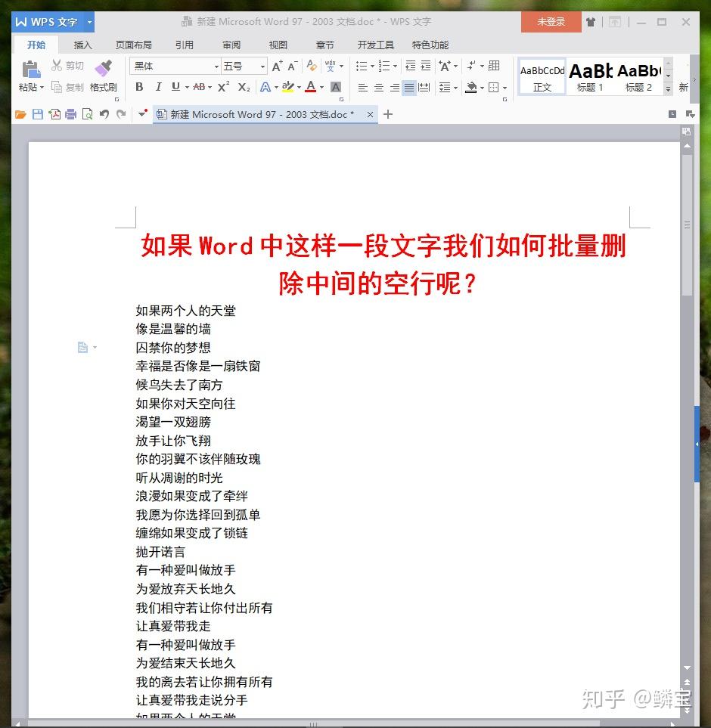
Task: Switch to the 插入 ribbon tab
Action: coord(83,45)
